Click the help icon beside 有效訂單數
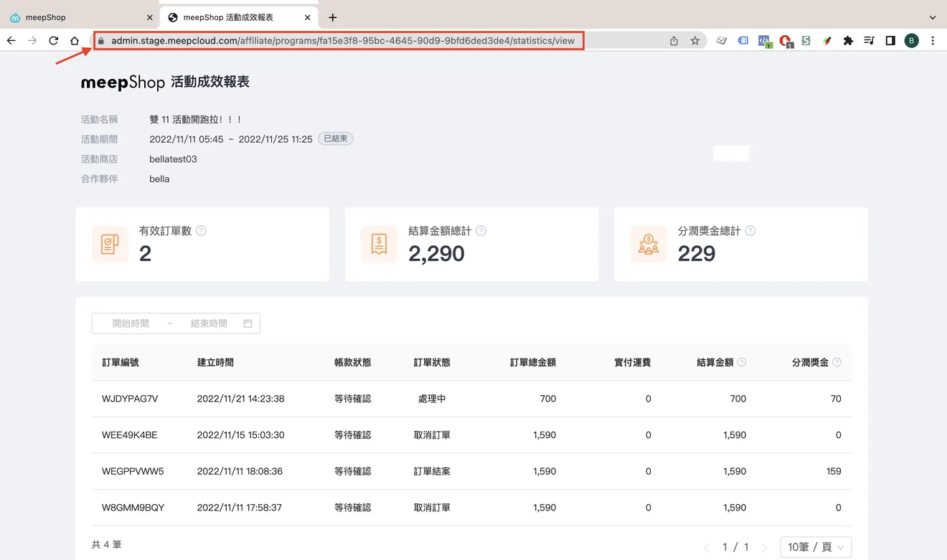Image resolution: width=947 pixels, height=560 pixels. pyautogui.click(x=201, y=231)
